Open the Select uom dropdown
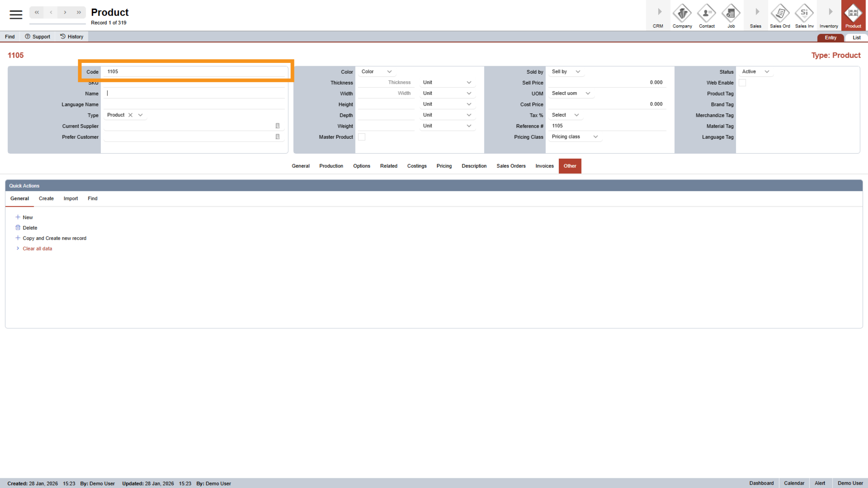 (x=571, y=93)
